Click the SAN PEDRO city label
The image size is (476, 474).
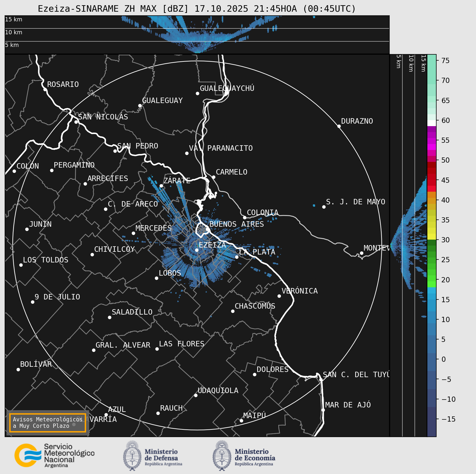click(x=138, y=146)
